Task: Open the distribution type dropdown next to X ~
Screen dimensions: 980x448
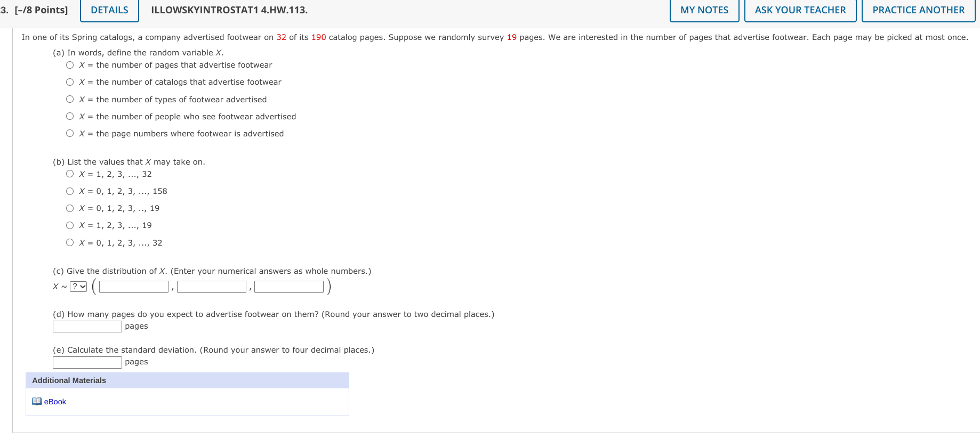Action: pos(78,286)
